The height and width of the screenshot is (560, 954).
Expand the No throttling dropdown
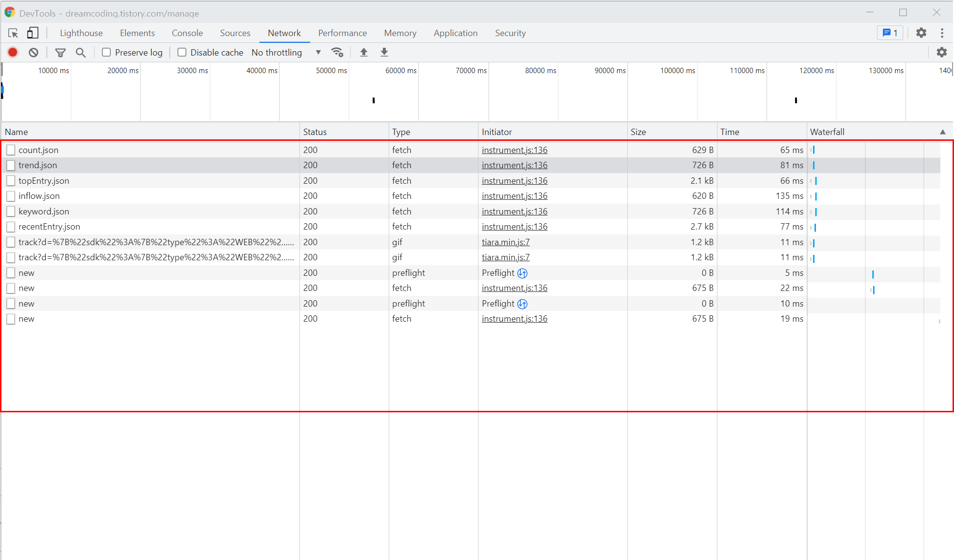tap(286, 52)
